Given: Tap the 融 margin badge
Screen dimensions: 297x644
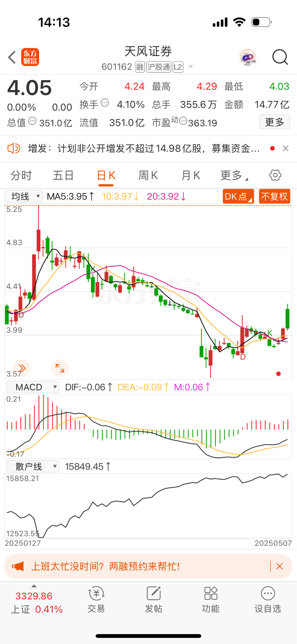Looking at the screenshot, I should (140, 67).
